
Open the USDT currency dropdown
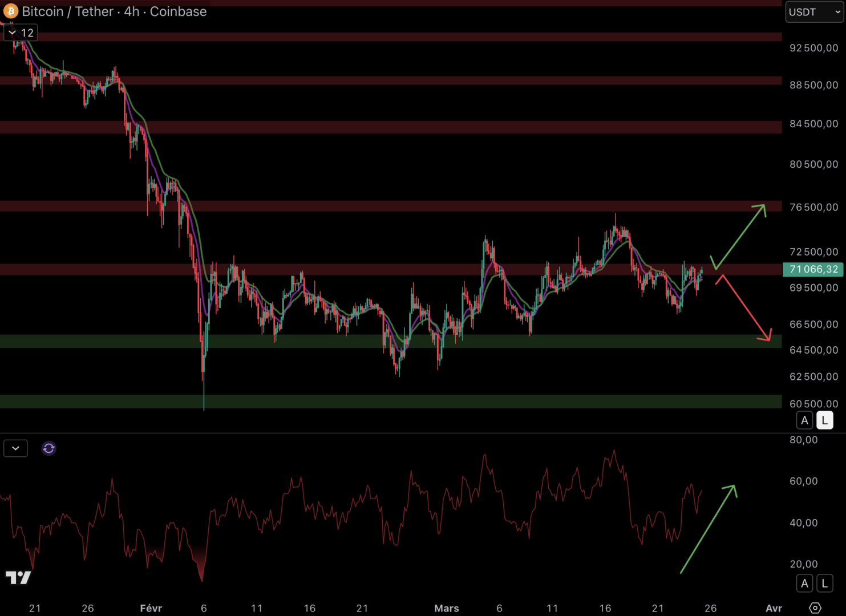[814, 12]
